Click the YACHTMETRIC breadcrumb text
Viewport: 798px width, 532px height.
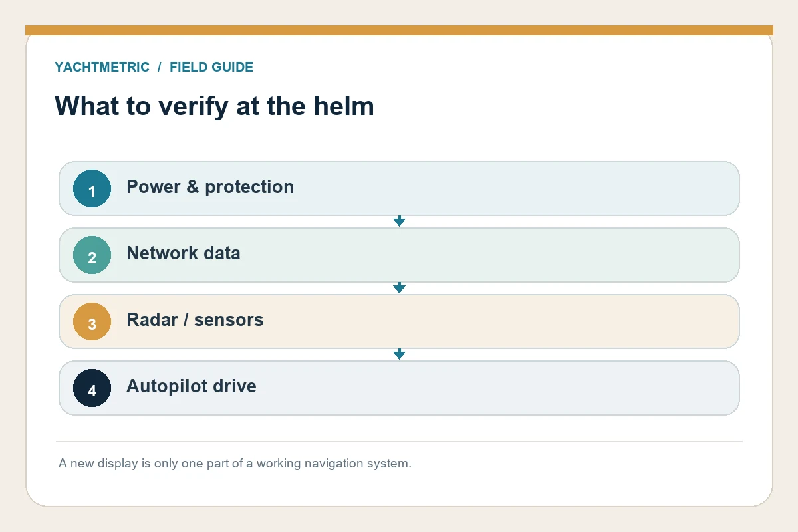(x=102, y=67)
